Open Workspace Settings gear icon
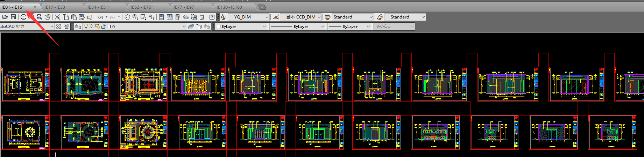This screenshot has height=157, width=644. 58,27
